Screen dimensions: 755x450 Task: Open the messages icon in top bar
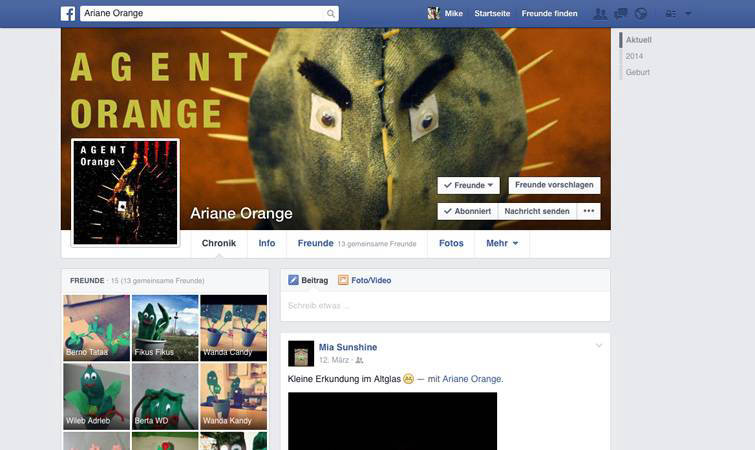(620, 14)
